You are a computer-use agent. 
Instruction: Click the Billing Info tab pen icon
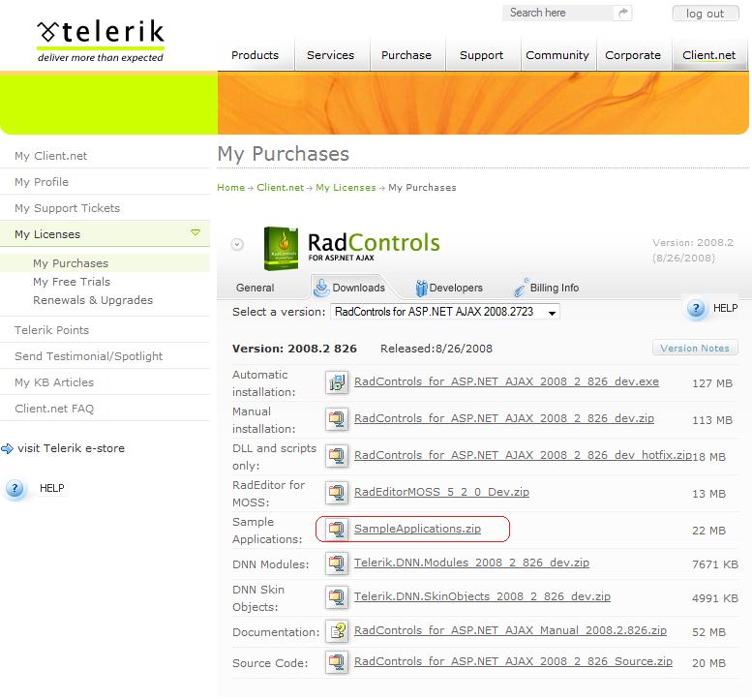click(x=521, y=288)
